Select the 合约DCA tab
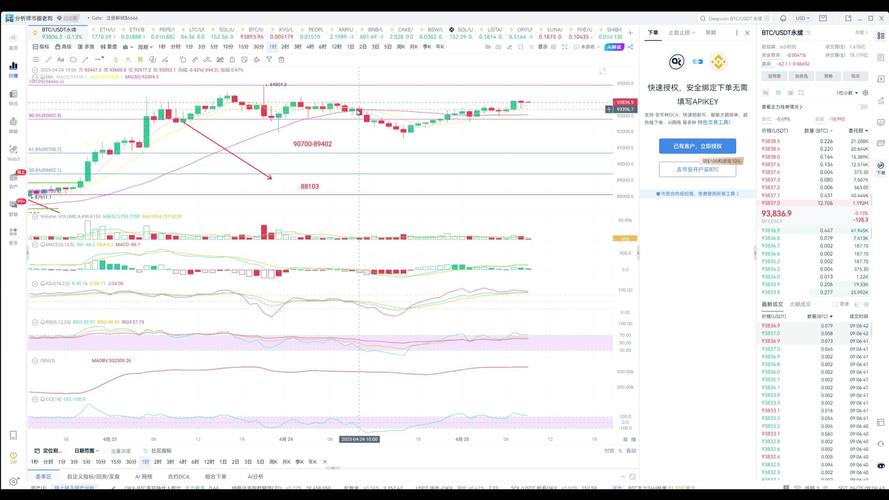Screen dimensions: 889x500 click(179, 477)
